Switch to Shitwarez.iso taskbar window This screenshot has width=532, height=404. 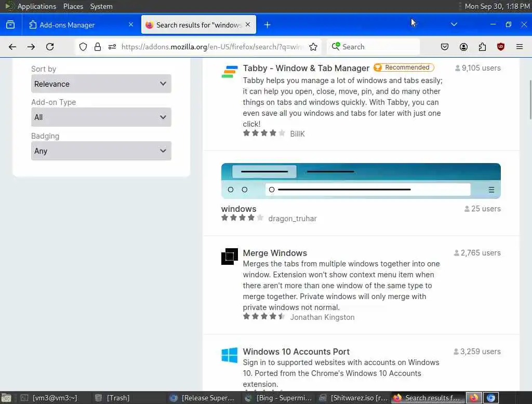coord(353,398)
